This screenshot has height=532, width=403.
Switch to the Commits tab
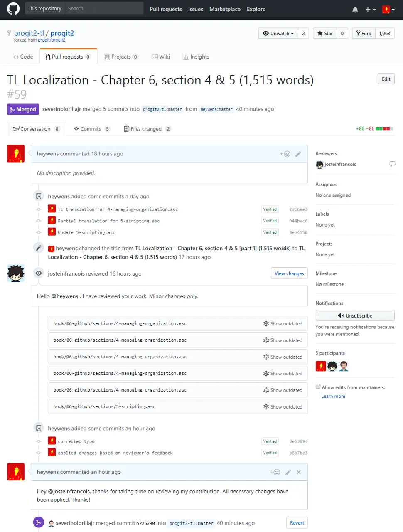(91, 129)
